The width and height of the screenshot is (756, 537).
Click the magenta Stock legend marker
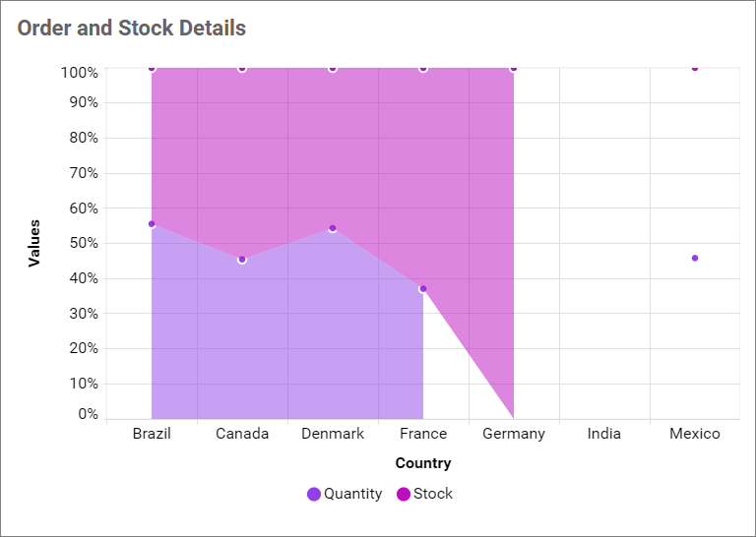pos(404,494)
